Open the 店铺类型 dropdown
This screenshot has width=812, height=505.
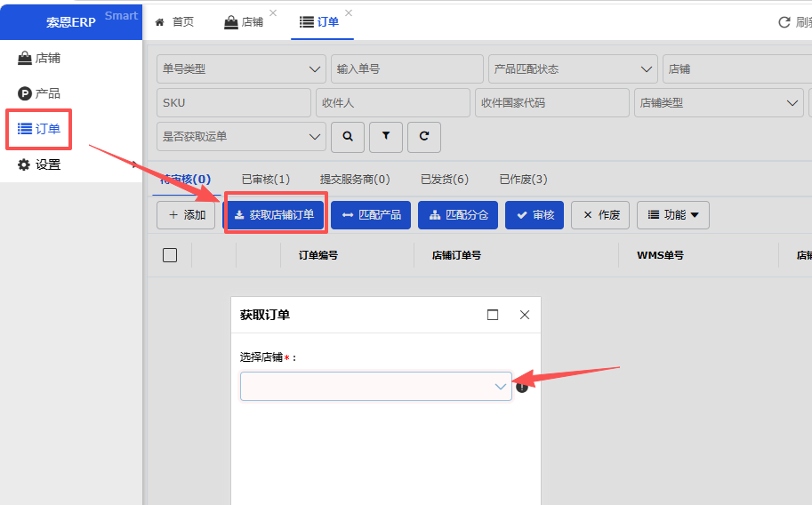tap(719, 102)
